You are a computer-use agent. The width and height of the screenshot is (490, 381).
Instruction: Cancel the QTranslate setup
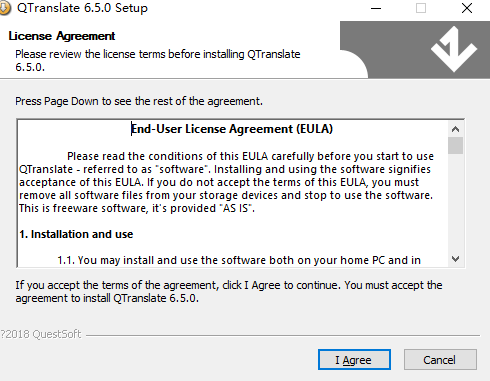(x=440, y=360)
